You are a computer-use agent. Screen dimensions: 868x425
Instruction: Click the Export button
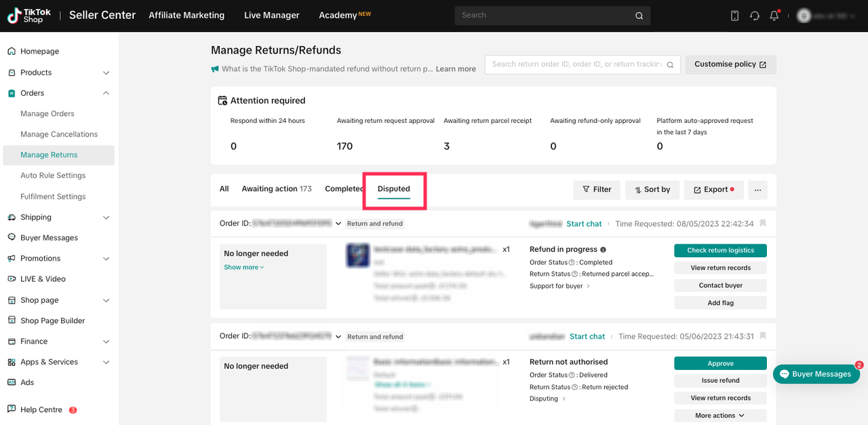click(714, 189)
